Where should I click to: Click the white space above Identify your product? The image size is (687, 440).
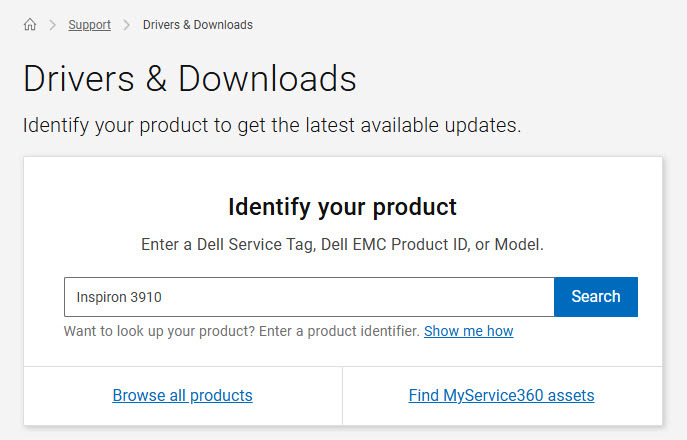click(x=342, y=173)
